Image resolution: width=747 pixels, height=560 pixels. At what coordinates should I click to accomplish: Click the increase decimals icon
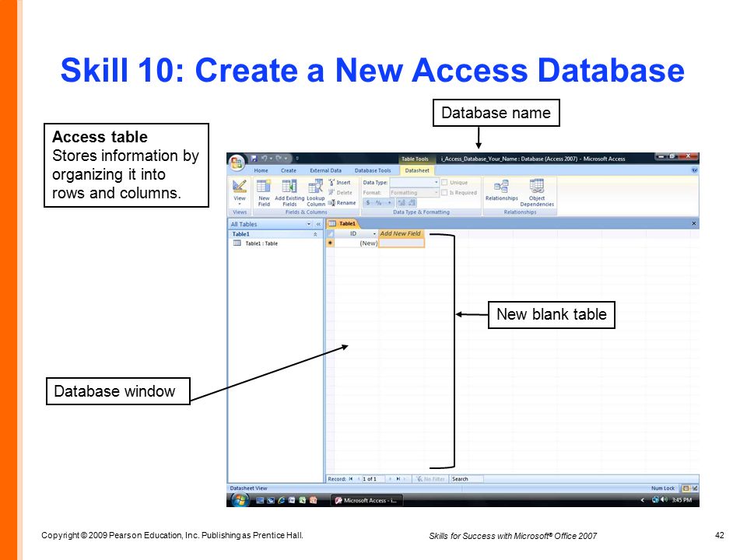(402, 203)
